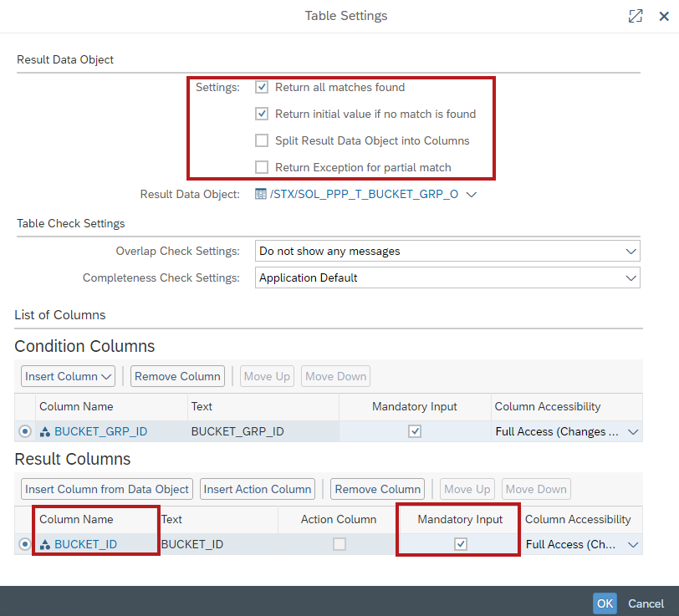Select the BUCKET_GRP_ID row radio button
Image resolution: width=679 pixels, height=616 pixels.
point(25,432)
